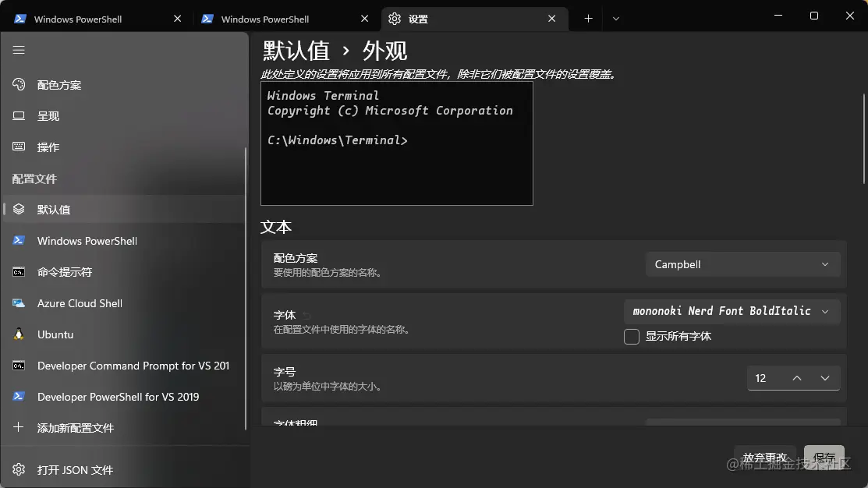The height and width of the screenshot is (488, 868).
Task: Click the main settings vertical scrollbar
Action: pyautogui.click(x=865, y=138)
